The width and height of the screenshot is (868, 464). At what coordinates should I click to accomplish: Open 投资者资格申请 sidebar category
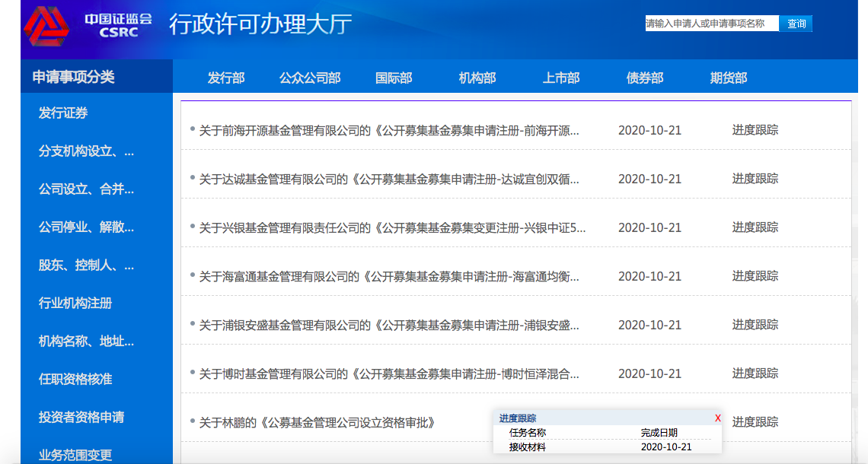pyautogui.click(x=81, y=417)
